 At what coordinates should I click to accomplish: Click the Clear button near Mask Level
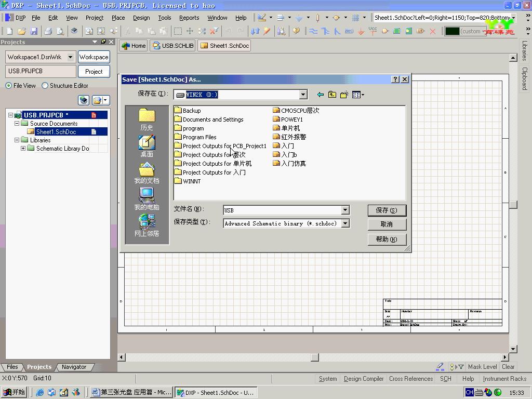tap(508, 367)
